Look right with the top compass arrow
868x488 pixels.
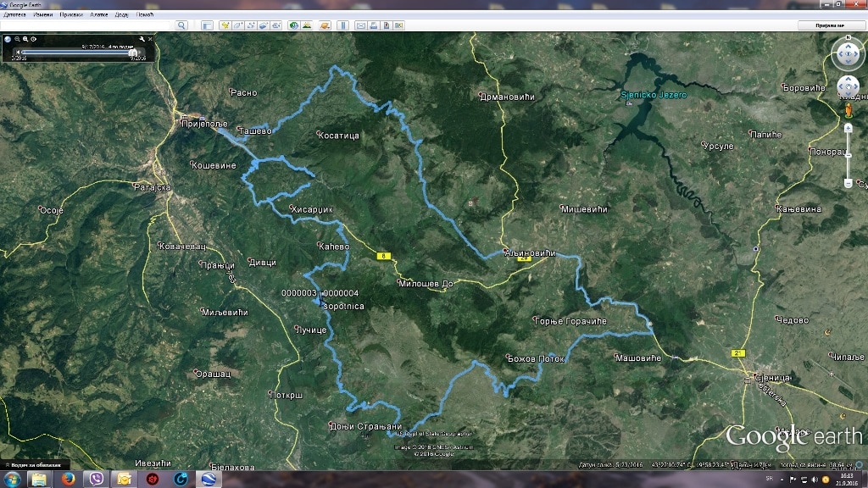(856, 54)
